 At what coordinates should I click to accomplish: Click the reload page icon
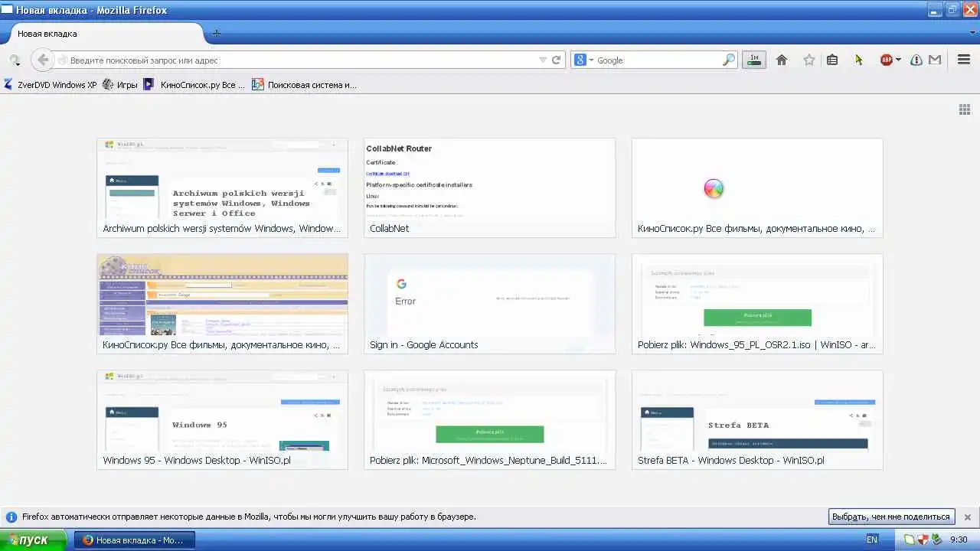tap(557, 60)
